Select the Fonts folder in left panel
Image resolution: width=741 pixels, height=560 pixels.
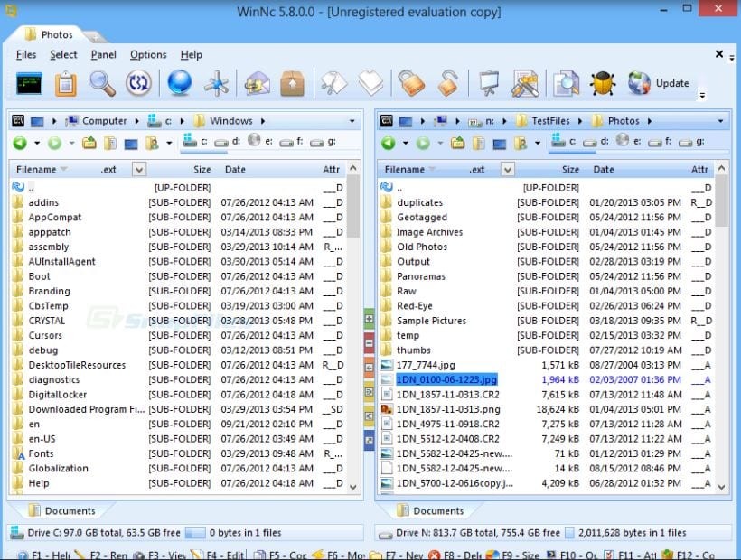click(x=176, y=453)
